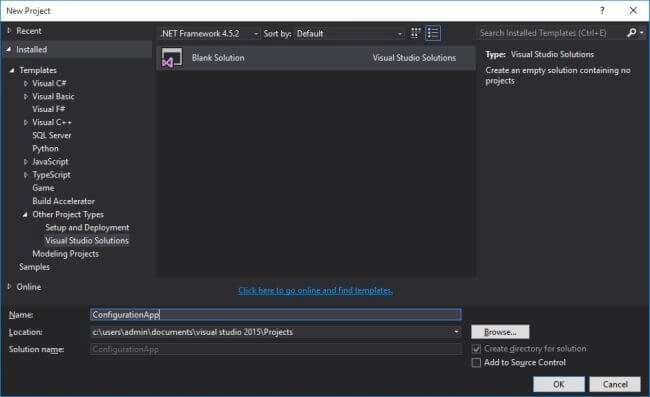Expand the Visual Basic node arrow
Viewport: 650px width, 397px height.
[26, 97]
